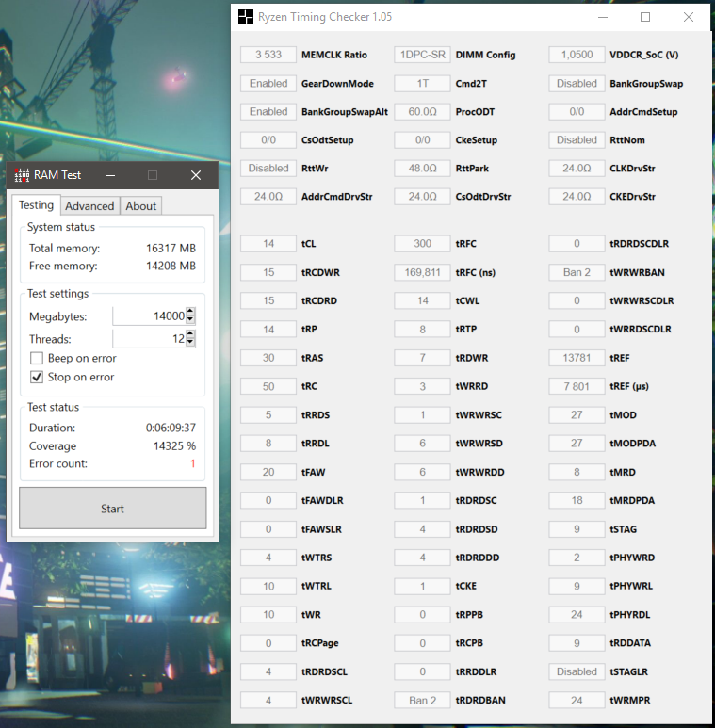Screen dimensions: 715x728
Task: Click the RttPark 48.0Ω value
Action: (x=422, y=168)
